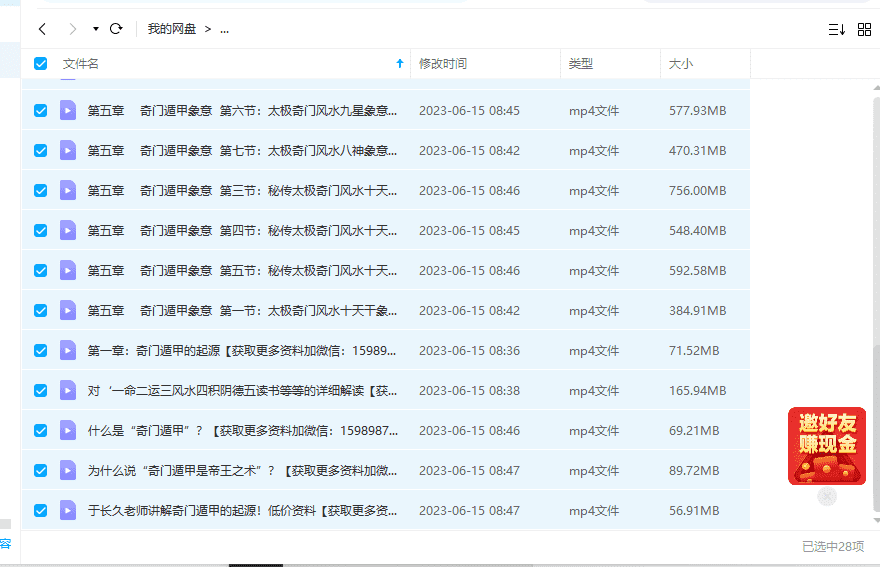Uncheck the 165.94MB file checkbox
The width and height of the screenshot is (880, 567).
(x=41, y=390)
